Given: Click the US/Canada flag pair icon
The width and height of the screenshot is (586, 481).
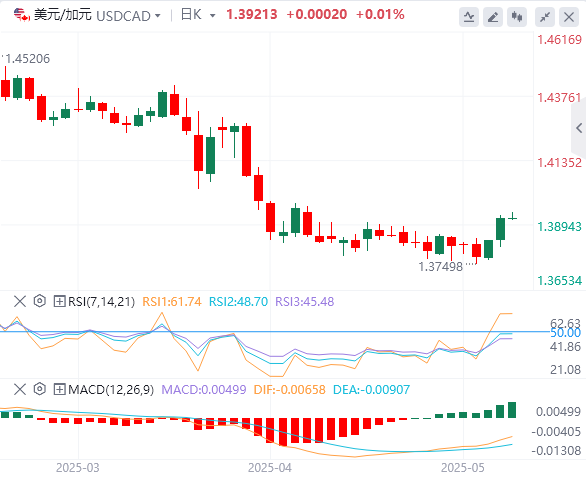Looking at the screenshot, I should pyautogui.click(x=22, y=15).
